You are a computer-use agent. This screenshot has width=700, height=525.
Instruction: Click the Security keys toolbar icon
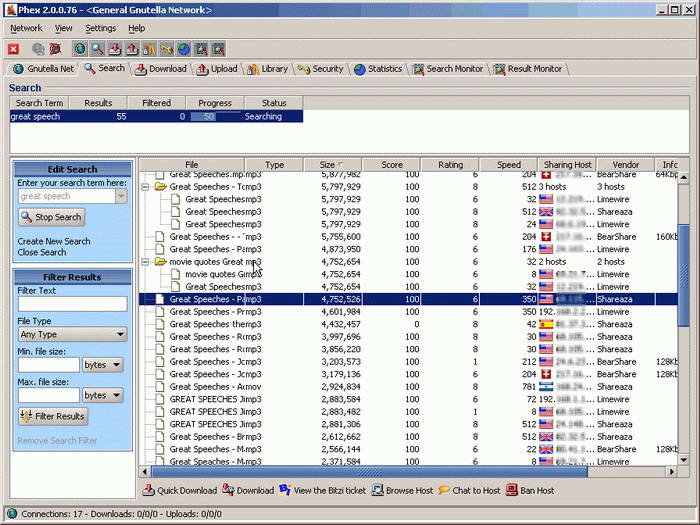[167, 49]
